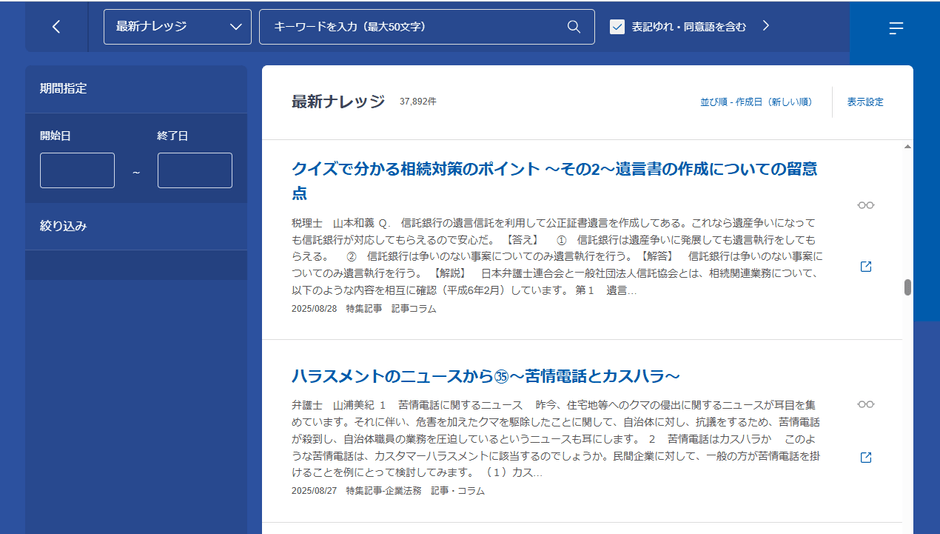
Task: Open the 最新ナレッジ dropdown
Action: pyautogui.click(x=177, y=27)
